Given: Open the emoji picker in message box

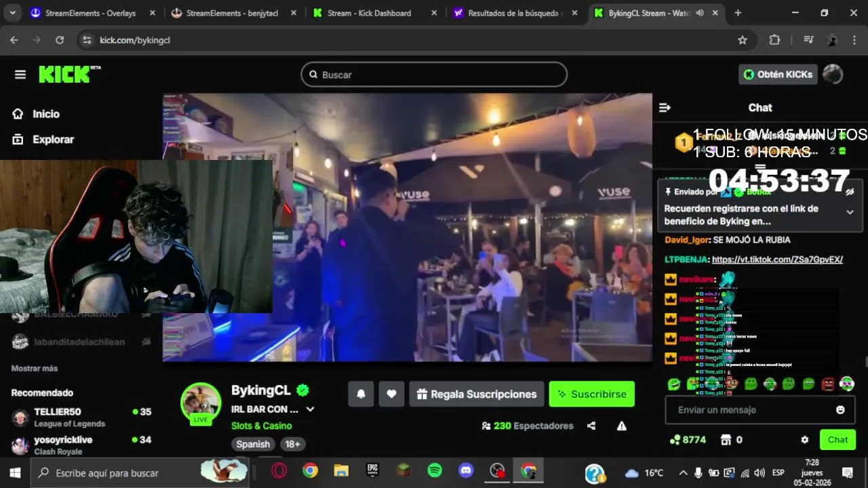Looking at the screenshot, I should click(x=840, y=410).
